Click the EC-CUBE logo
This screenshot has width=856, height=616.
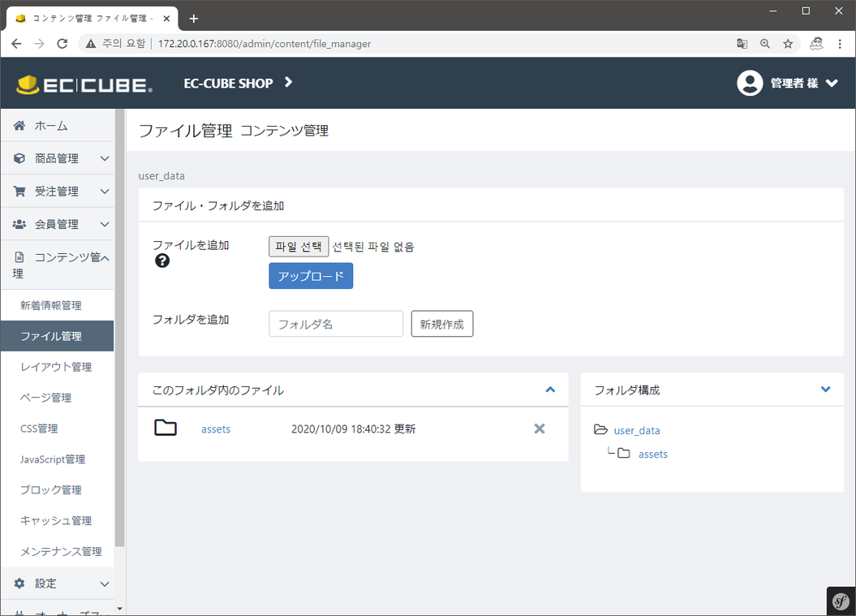click(81, 83)
